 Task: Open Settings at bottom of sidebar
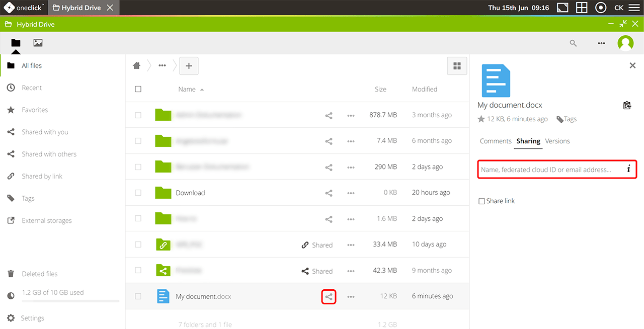point(32,318)
